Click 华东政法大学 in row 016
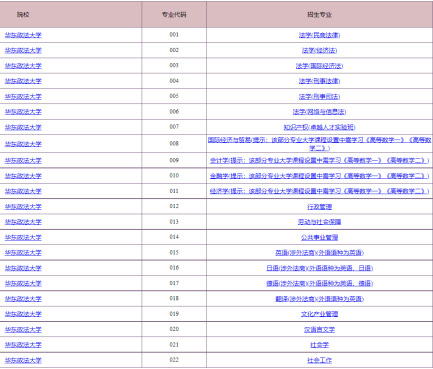The width and height of the screenshot is (433, 369). coord(23,268)
